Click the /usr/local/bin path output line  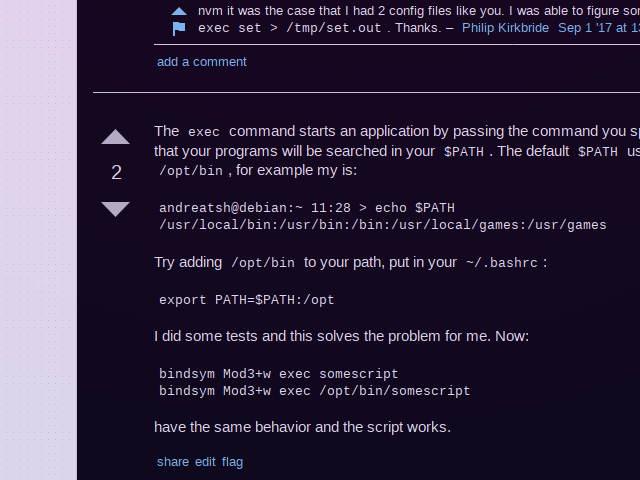(x=382, y=225)
